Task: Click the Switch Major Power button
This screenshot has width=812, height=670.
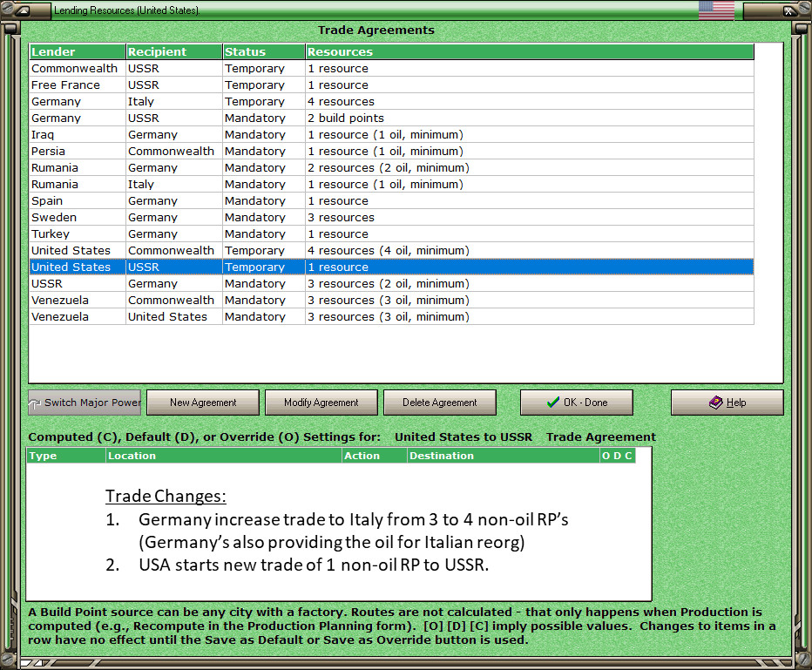Action: click(x=85, y=403)
